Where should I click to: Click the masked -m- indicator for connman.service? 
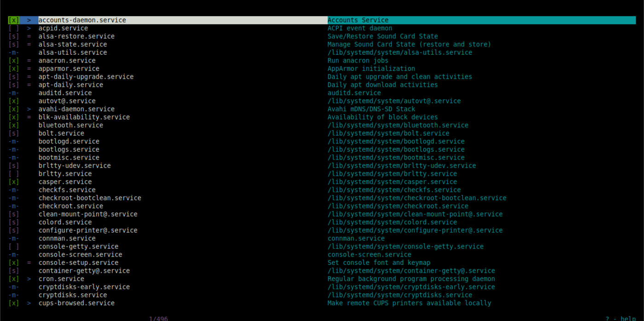coord(14,238)
